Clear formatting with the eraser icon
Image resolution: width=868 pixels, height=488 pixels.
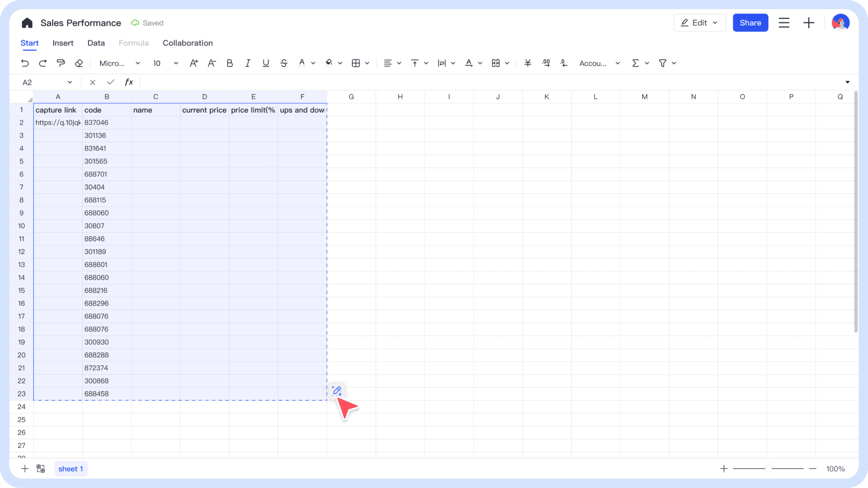(79, 63)
